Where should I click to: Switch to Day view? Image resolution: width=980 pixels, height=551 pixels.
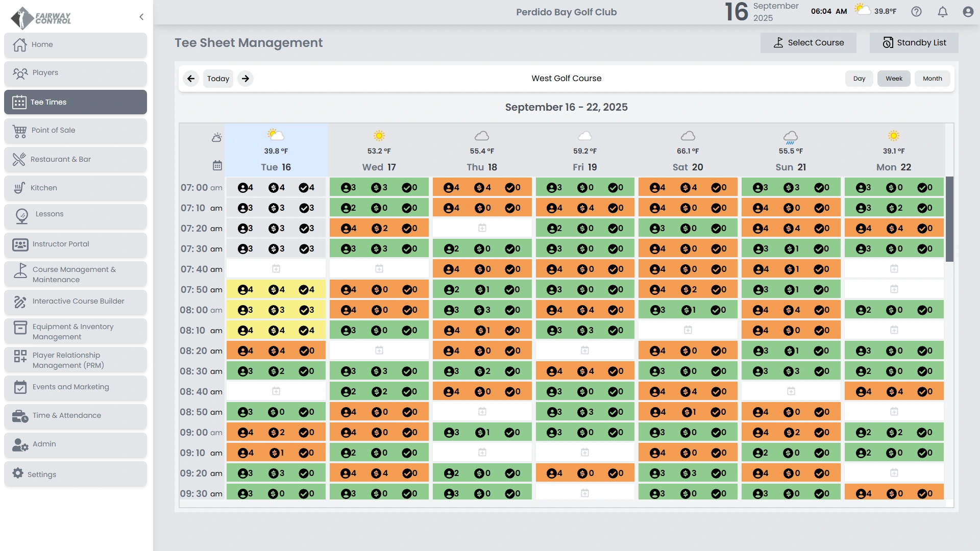(x=859, y=79)
